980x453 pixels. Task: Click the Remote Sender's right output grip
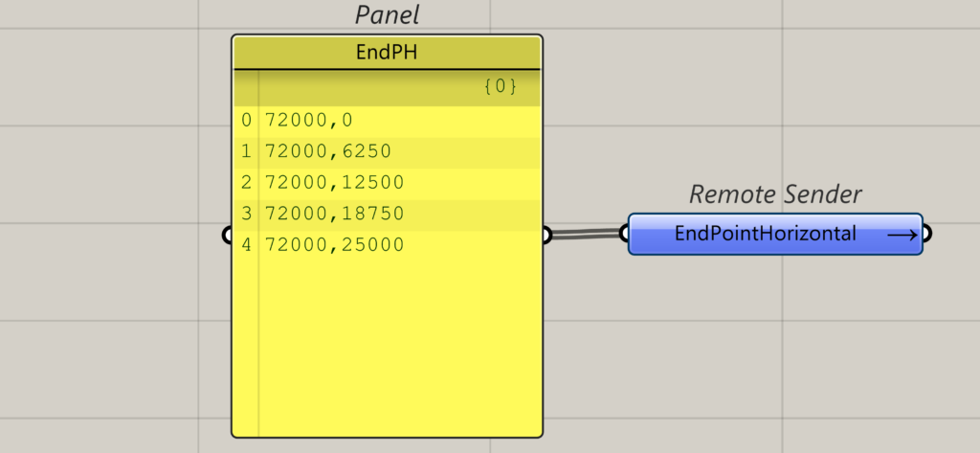pyautogui.click(x=926, y=234)
